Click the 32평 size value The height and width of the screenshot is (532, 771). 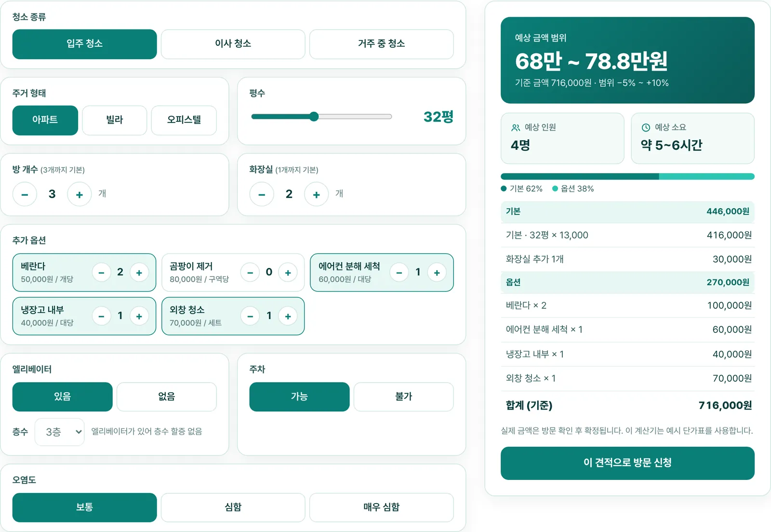click(x=439, y=117)
